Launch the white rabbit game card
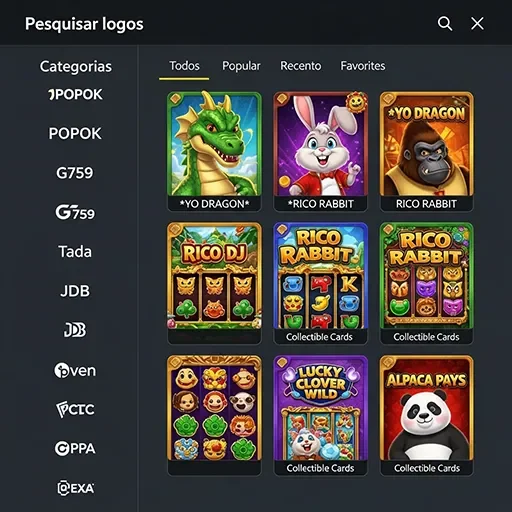This screenshot has width=512, height=512. coord(320,152)
